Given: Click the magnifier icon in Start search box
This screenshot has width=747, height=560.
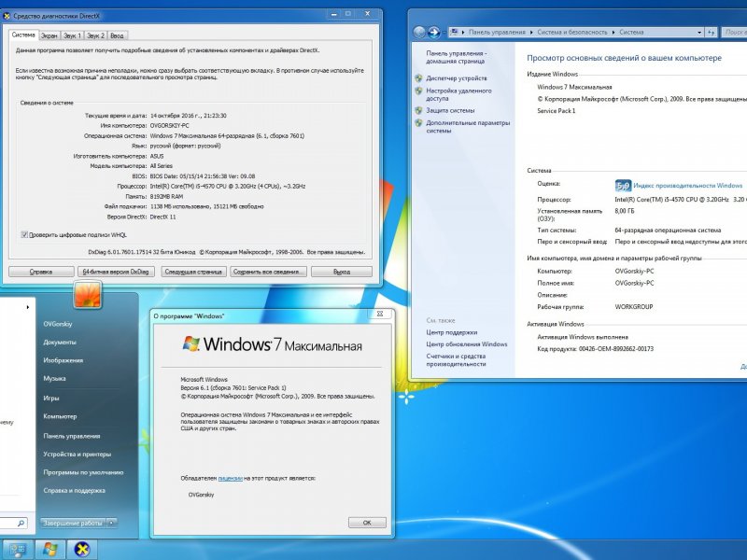Looking at the screenshot, I should point(21,524).
